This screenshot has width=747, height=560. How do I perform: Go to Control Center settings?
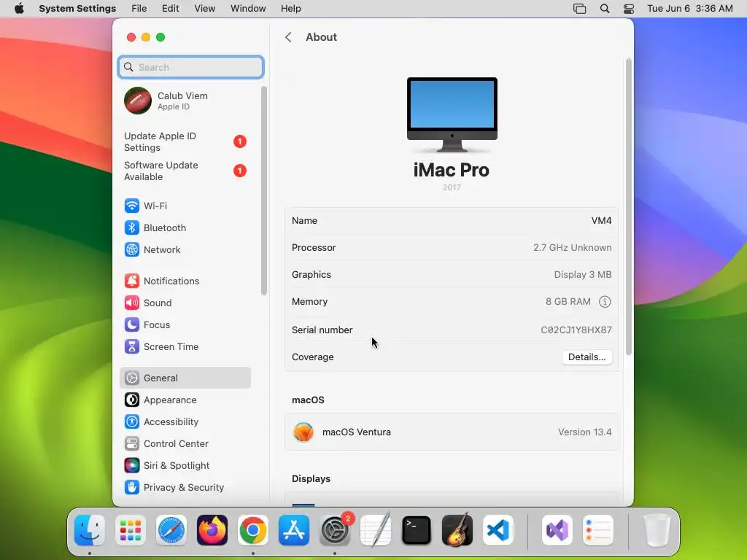coord(185,443)
